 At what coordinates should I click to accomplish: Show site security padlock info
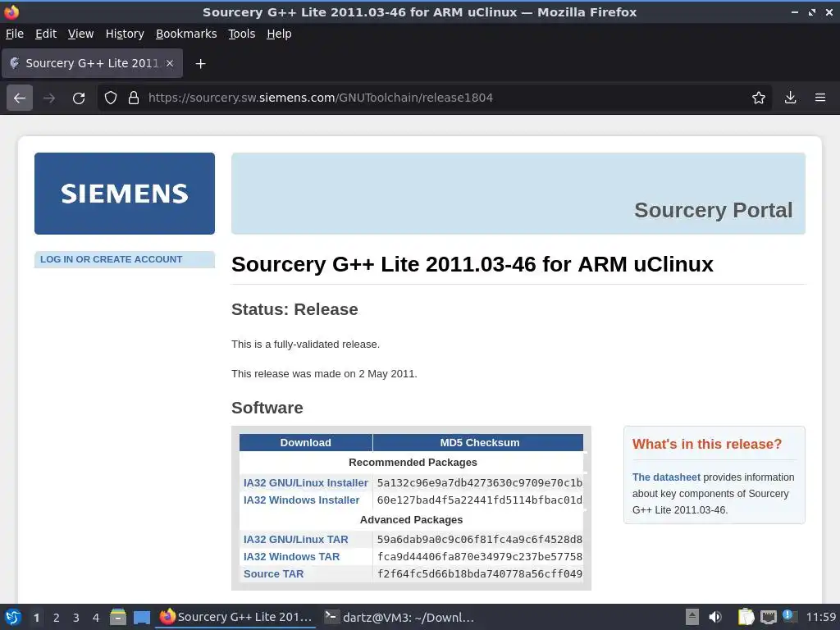point(134,98)
